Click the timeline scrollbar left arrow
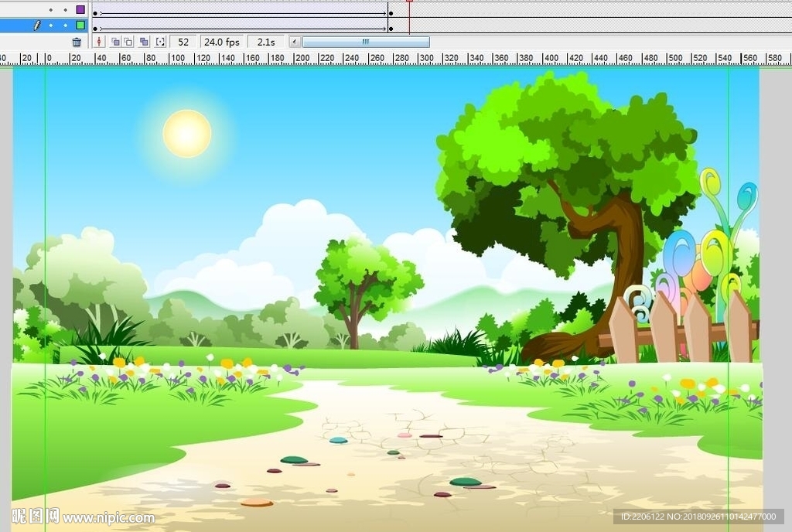The width and height of the screenshot is (792, 532). click(295, 42)
